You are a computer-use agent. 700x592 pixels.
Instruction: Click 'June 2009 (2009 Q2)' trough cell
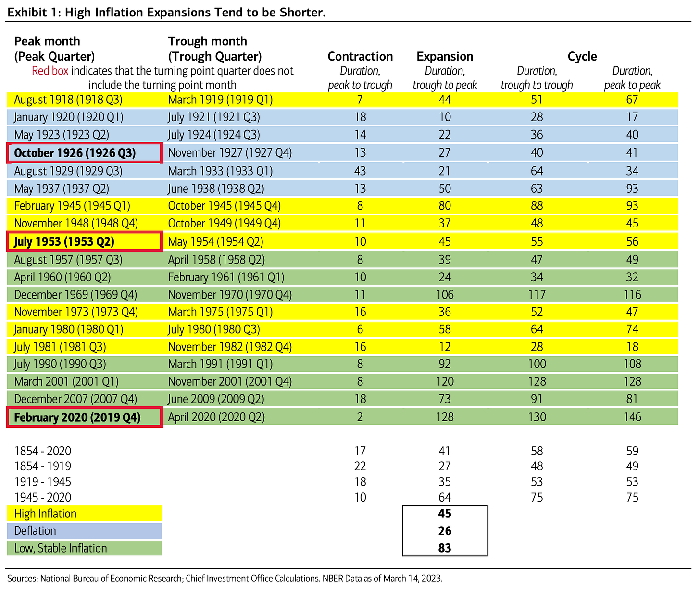216,399
